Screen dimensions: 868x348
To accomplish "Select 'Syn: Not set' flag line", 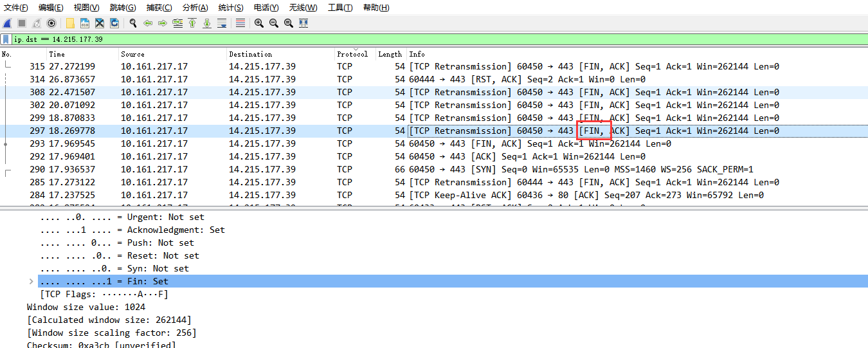I will point(114,268).
